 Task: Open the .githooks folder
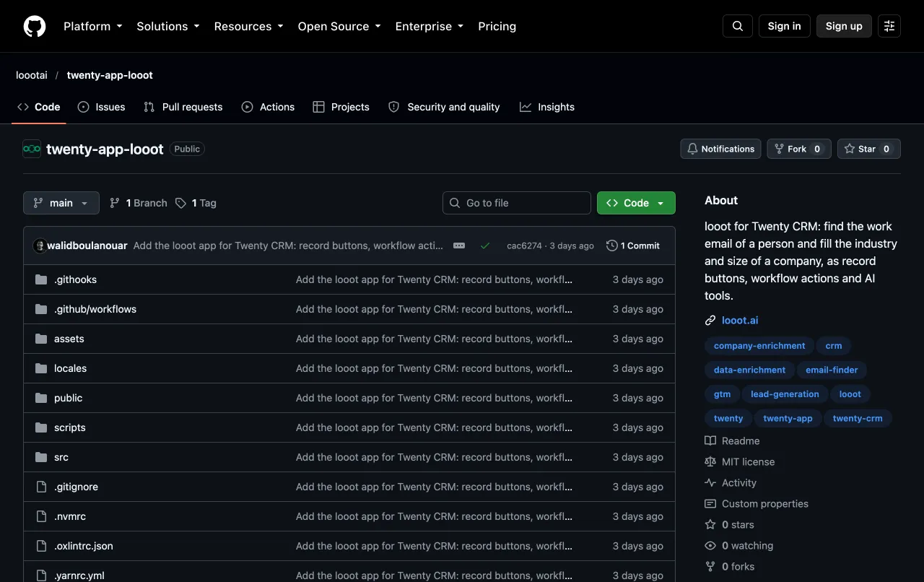point(75,279)
